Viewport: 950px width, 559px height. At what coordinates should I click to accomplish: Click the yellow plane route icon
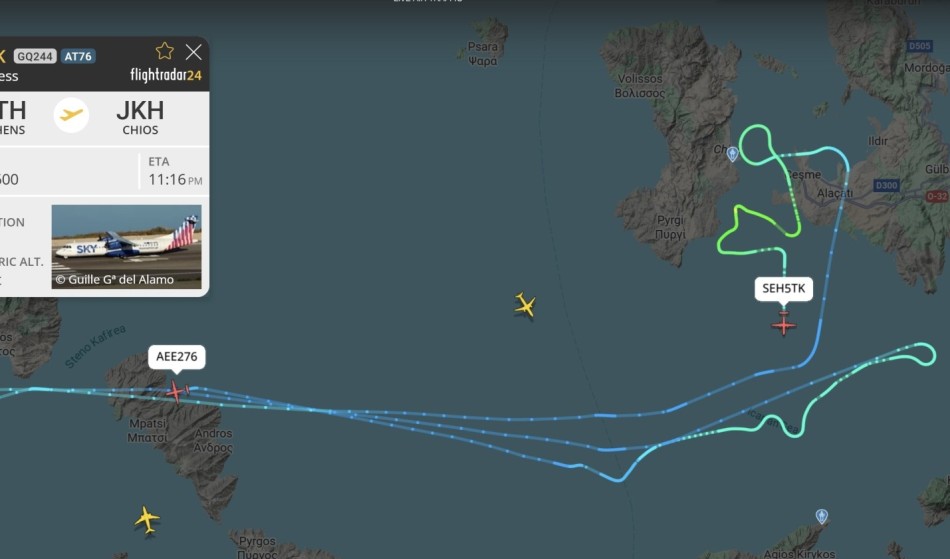pos(71,114)
